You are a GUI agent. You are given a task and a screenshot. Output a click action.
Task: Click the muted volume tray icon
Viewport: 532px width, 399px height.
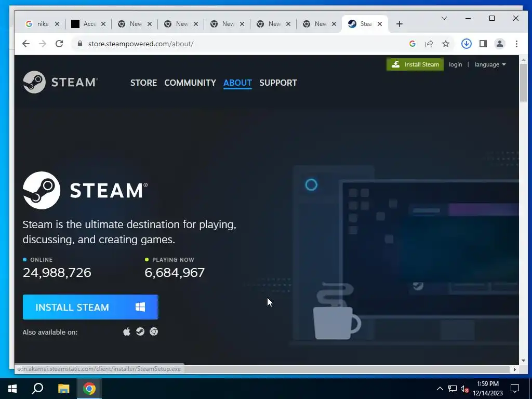point(465,389)
